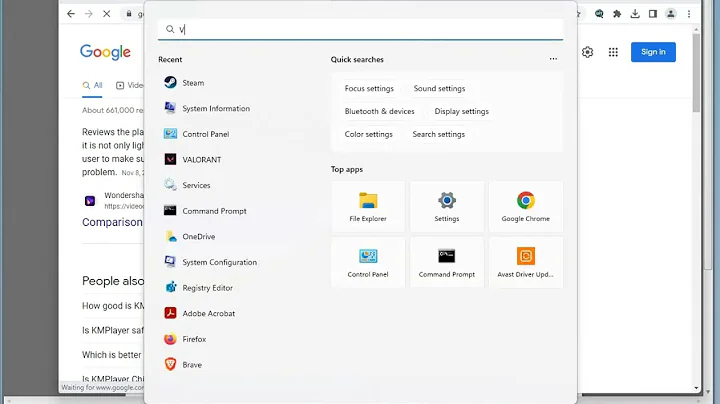Open Settings tile in Top apps
Viewport: 720px width, 404px height.
coord(447,207)
